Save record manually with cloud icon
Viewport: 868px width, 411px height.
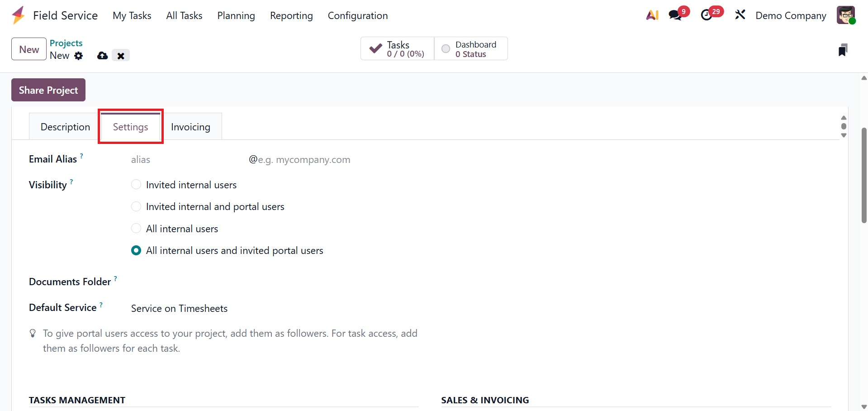103,56
